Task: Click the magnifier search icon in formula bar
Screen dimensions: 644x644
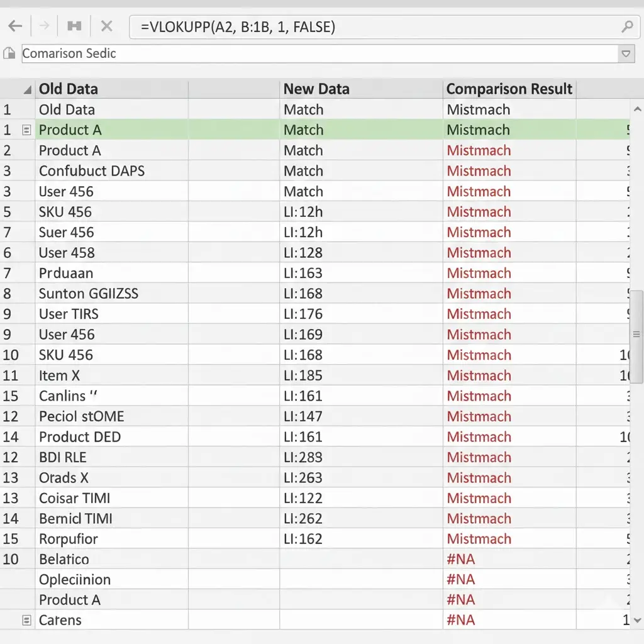Action: pos(626,26)
